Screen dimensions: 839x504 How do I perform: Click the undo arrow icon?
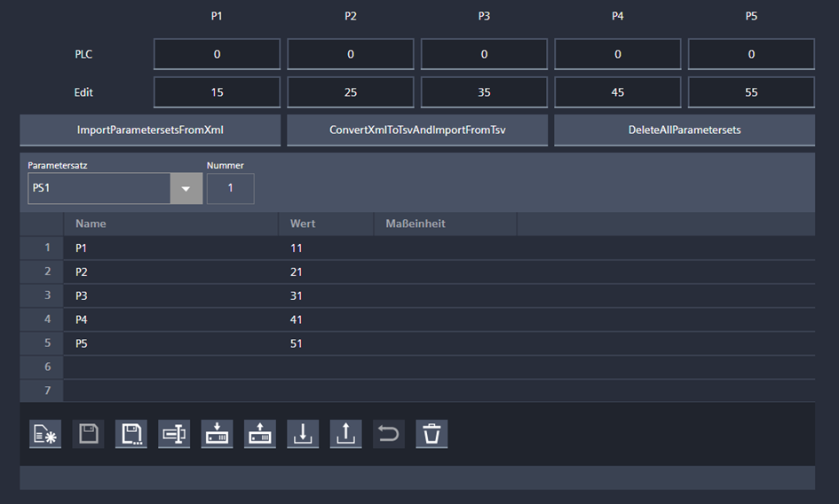point(389,434)
